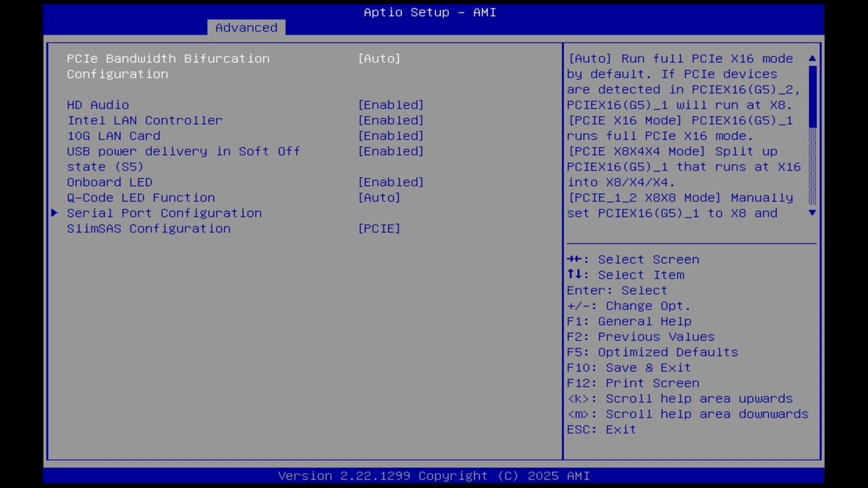
Task: Open the HD Audio setting options
Action: click(x=98, y=104)
